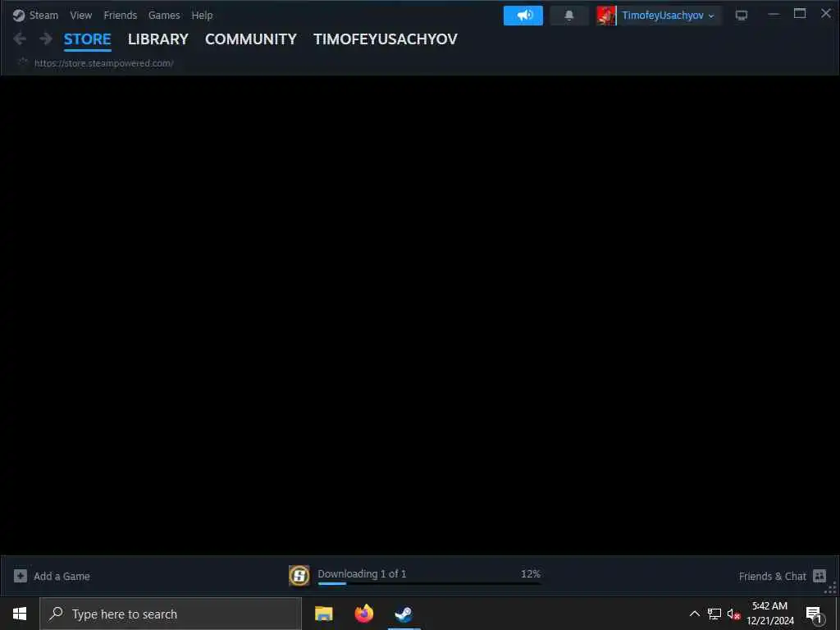Open the Steam menu
Viewport: 840px width, 630px height.
click(x=43, y=16)
